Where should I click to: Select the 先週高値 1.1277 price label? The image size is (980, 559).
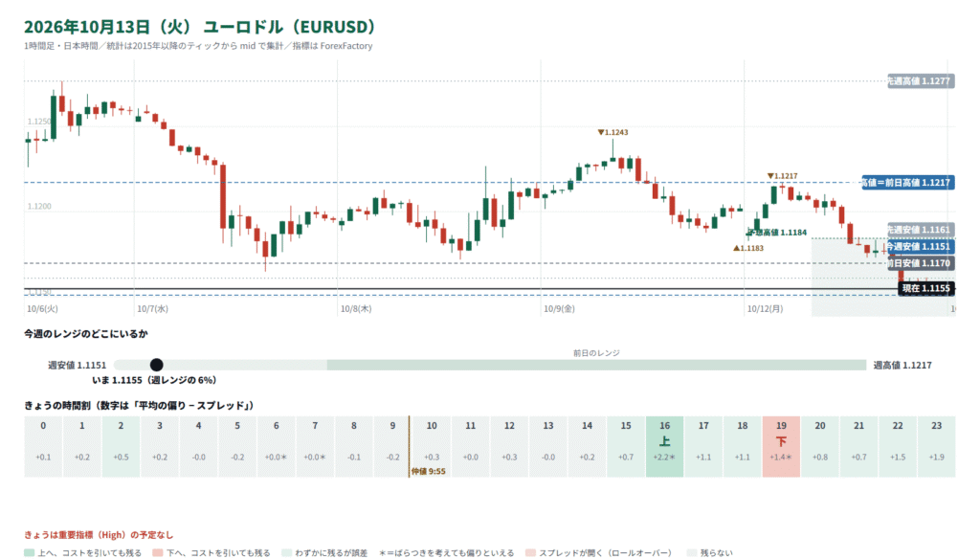pos(921,81)
